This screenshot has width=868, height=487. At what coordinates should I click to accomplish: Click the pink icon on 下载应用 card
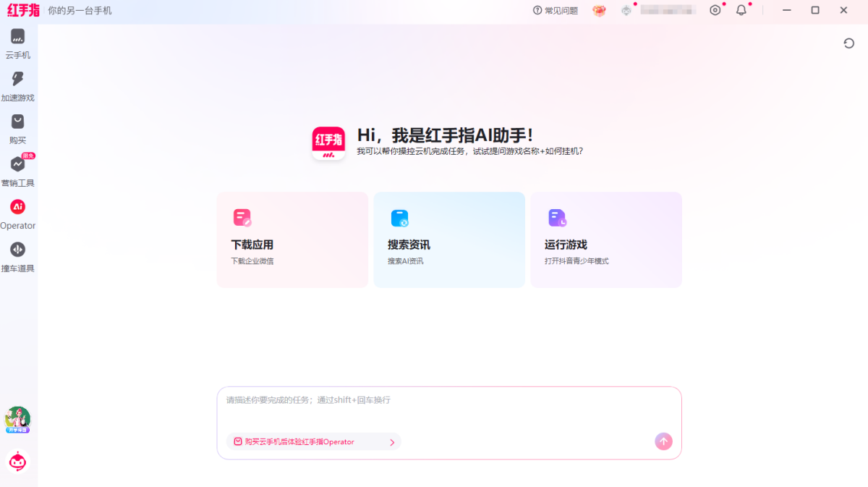click(x=242, y=218)
